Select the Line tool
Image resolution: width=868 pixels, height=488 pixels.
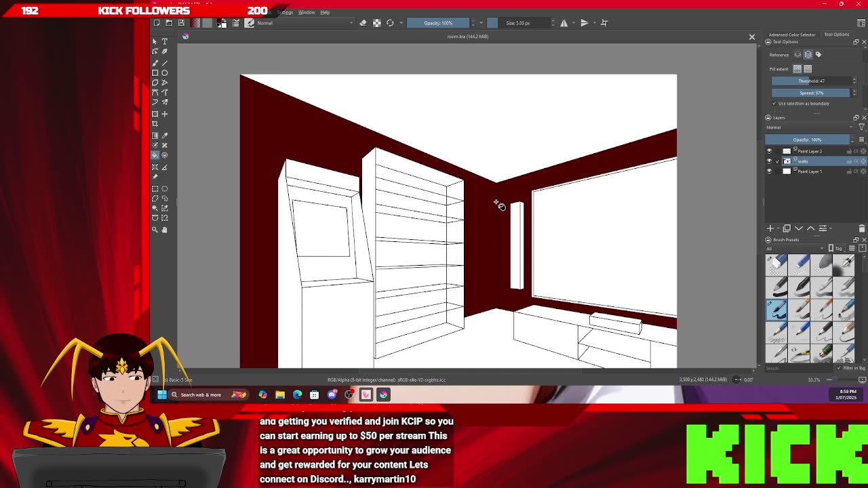[x=164, y=63]
